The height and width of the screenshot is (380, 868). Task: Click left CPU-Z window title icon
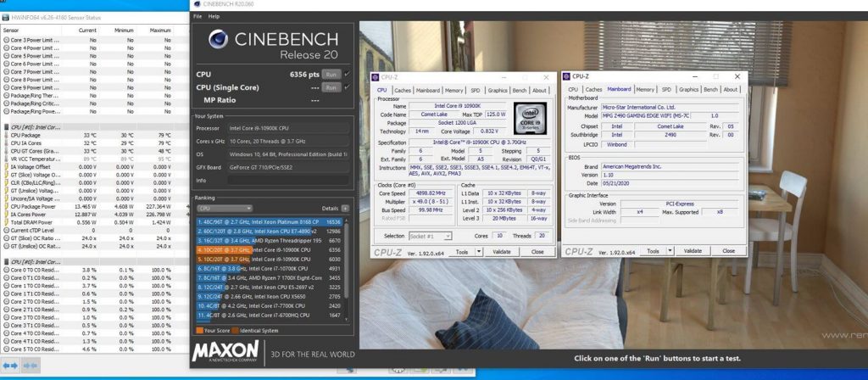(376, 77)
